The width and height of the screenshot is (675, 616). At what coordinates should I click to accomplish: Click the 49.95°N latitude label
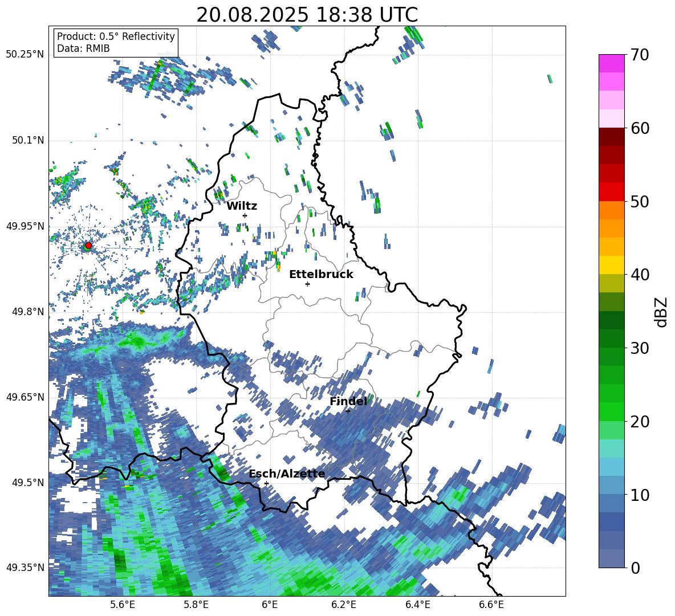[25, 226]
